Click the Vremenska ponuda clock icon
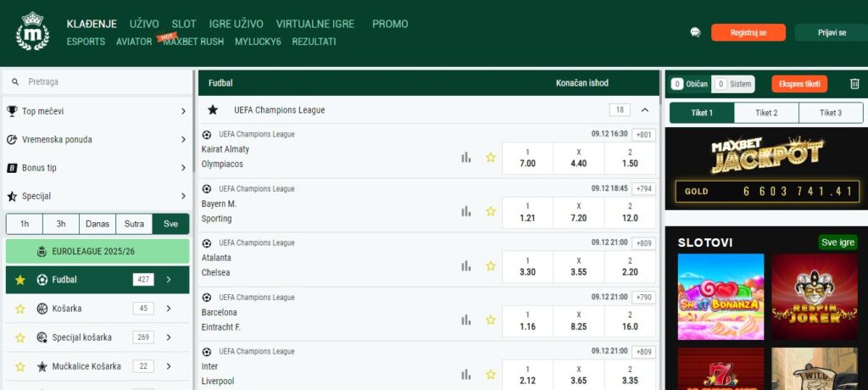This screenshot has height=390, width=868. (x=12, y=140)
